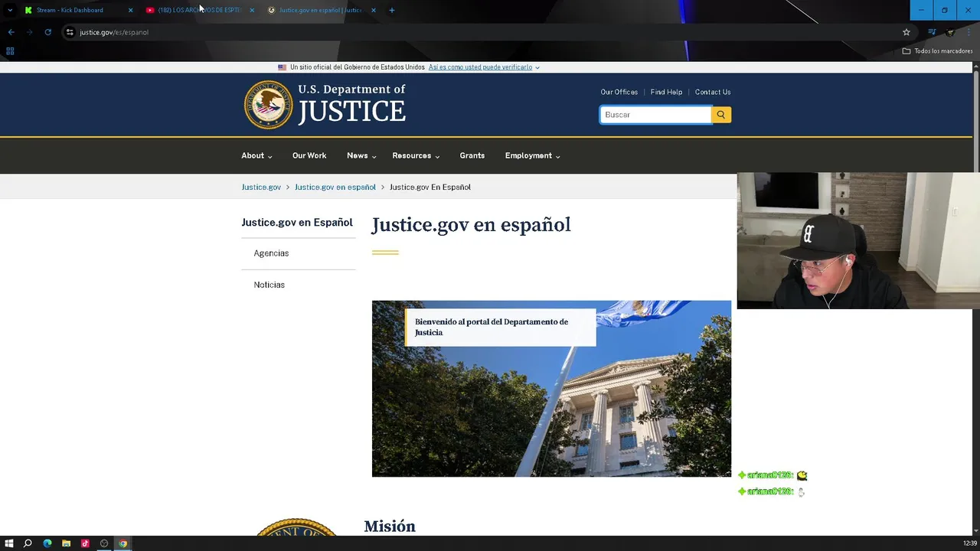
Task: Open the tab search dropdown arrow
Action: pyautogui.click(x=9, y=10)
